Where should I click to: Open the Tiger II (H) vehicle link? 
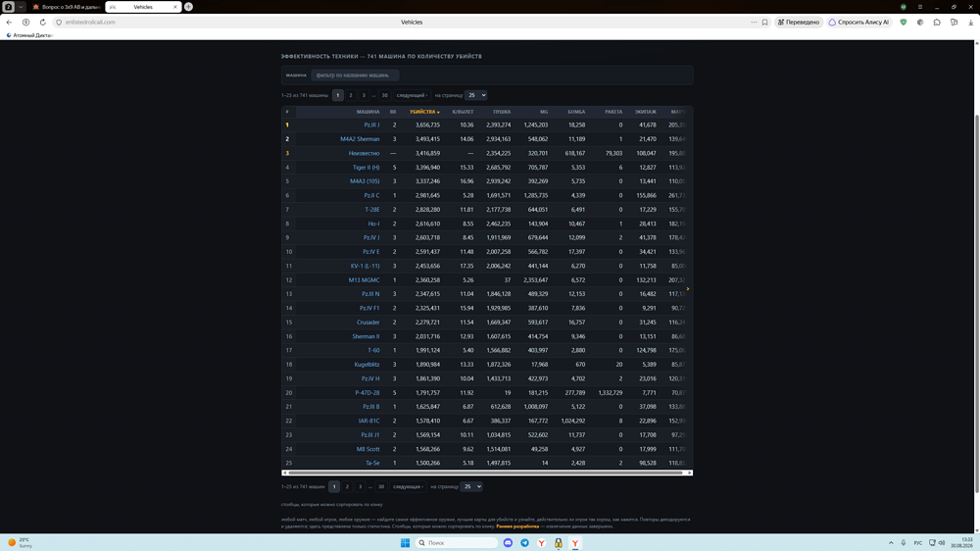pos(366,167)
